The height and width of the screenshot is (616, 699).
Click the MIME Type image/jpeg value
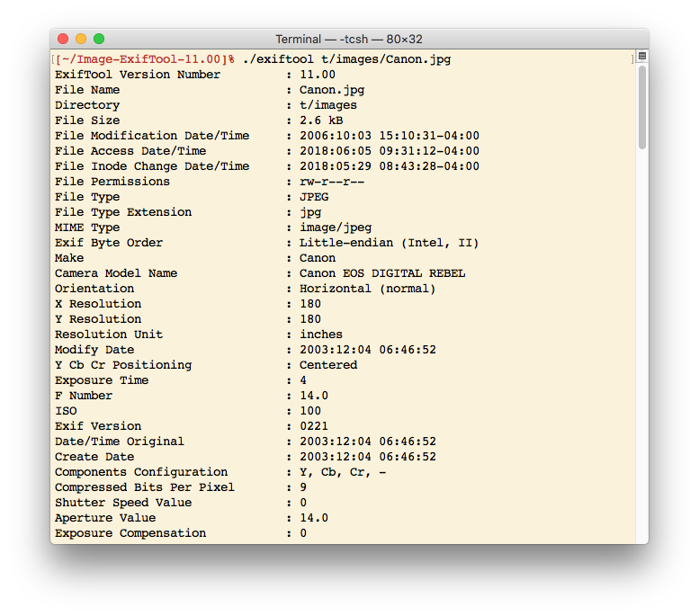coord(336,228)
